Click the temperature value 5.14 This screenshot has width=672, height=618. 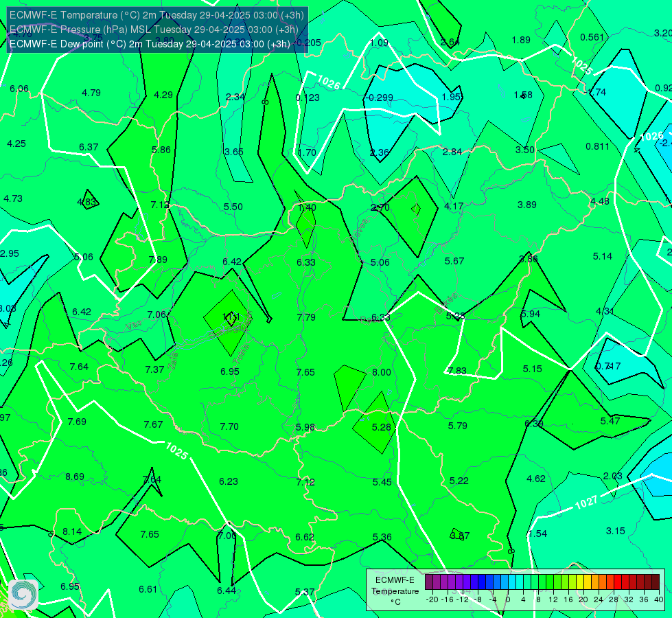pyautogui.click(x=603, y=256)
